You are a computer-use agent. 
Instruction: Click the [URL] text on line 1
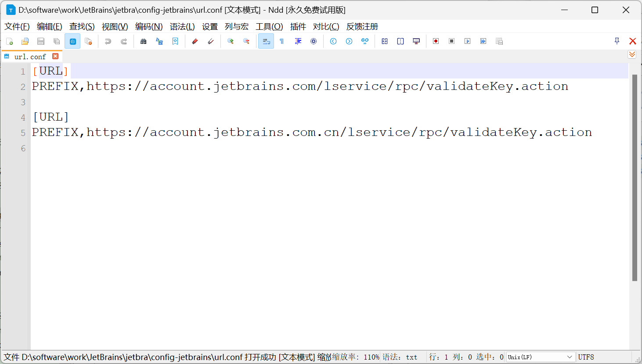pos(51,71)
